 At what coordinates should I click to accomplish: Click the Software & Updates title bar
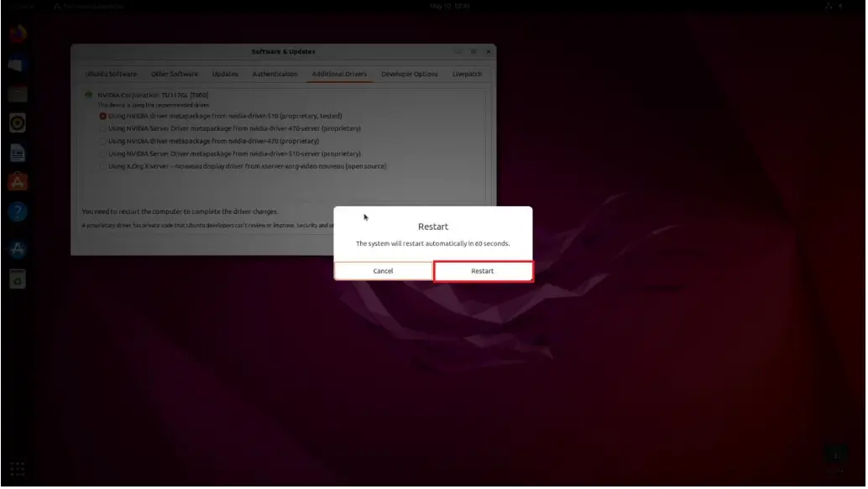[284, 52]
